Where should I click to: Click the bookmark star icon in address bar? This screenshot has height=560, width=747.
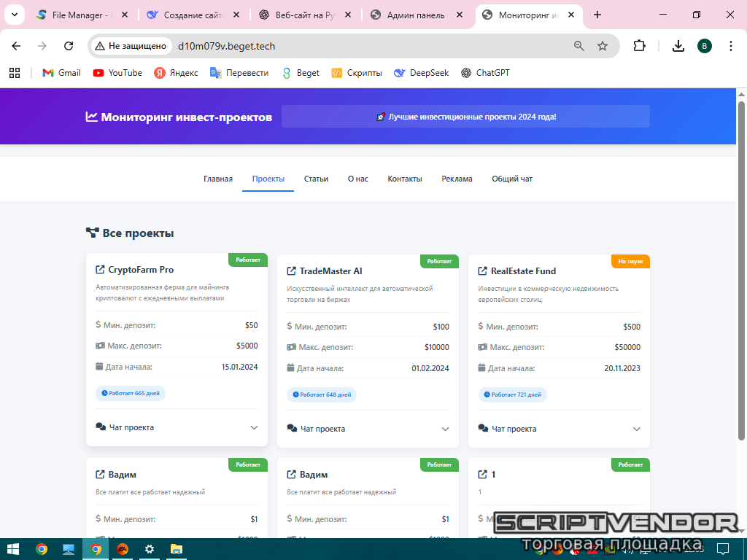(603, 46)
